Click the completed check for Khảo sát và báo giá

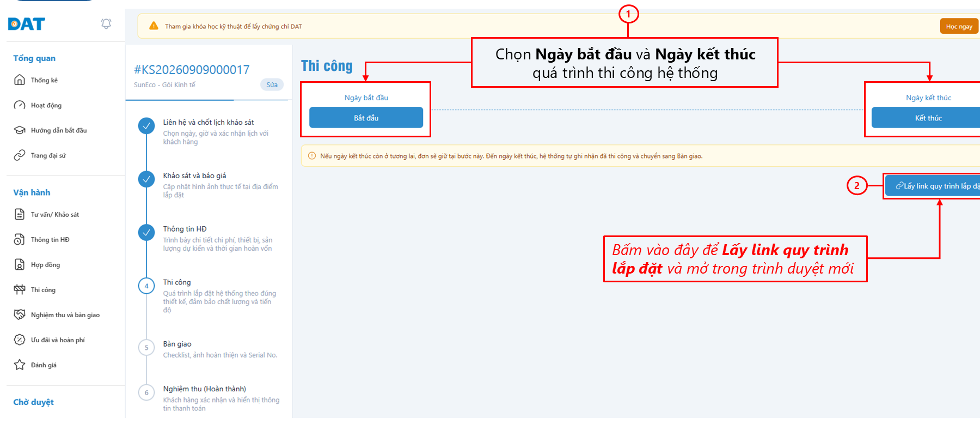[x=146, y=179]
